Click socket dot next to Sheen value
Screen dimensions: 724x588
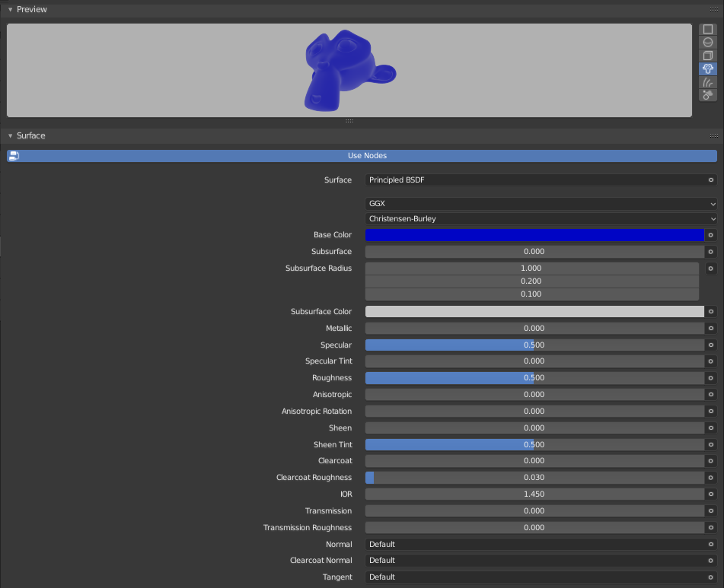710,428
